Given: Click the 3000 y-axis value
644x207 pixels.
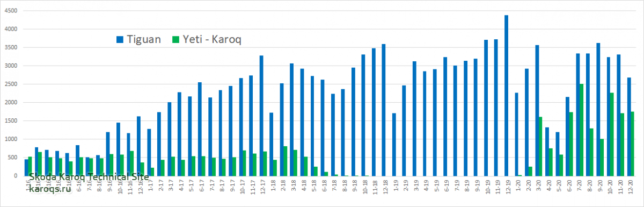Looking at the screenshot, I should pos(10,66).
